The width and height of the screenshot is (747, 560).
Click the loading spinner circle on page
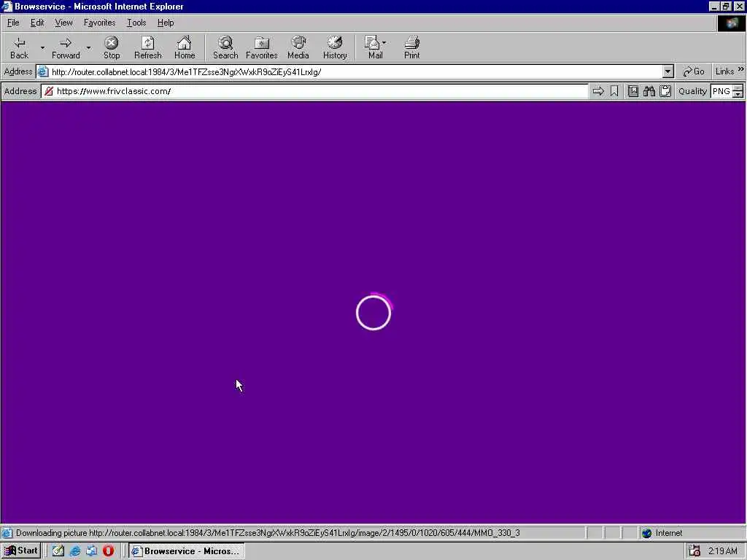coord(373,312)
